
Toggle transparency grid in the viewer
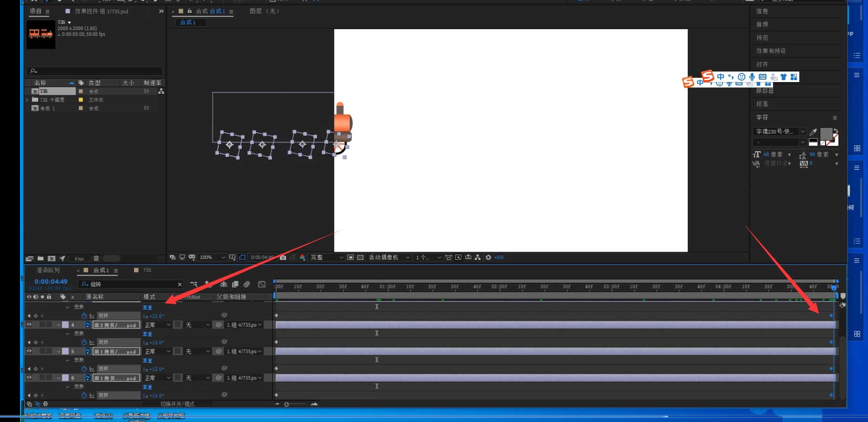(360, 257)
